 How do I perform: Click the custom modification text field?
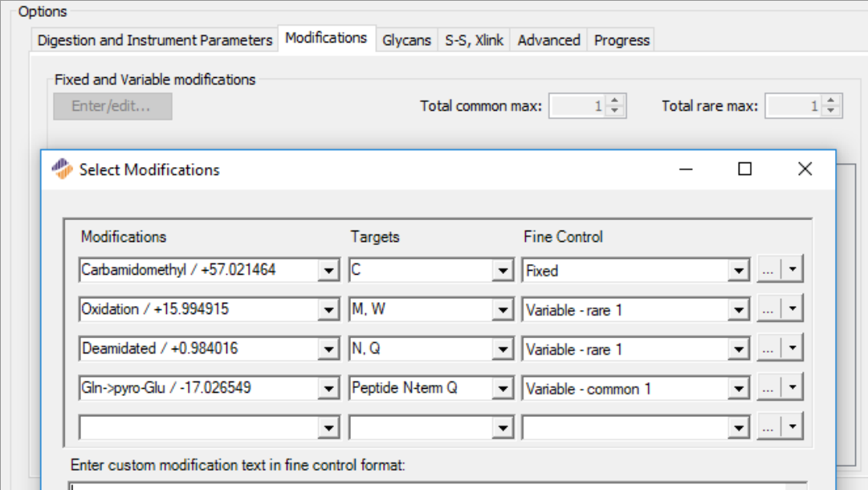coord(450,485)
